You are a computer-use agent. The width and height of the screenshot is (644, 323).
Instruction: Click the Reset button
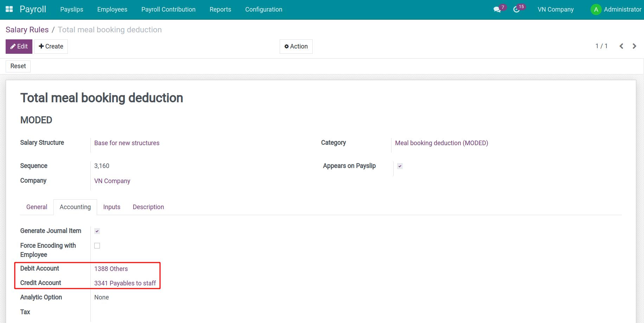(x=18, y=66)
